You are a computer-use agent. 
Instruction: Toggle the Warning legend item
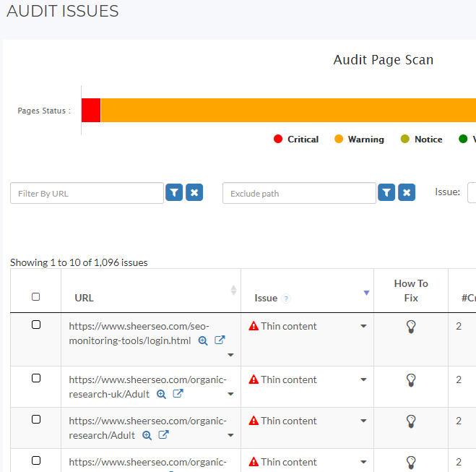(359, 139)
